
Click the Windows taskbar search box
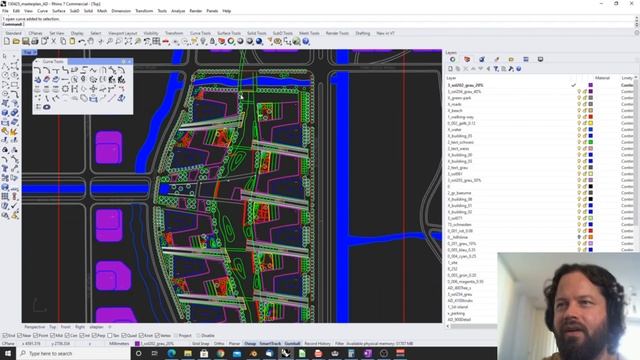click(x=73, y=353)
